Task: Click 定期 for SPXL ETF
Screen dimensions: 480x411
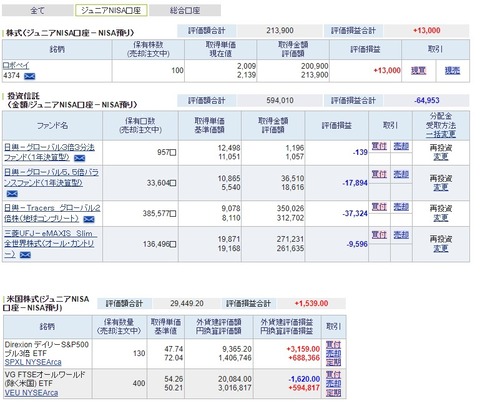Action: 333,362
